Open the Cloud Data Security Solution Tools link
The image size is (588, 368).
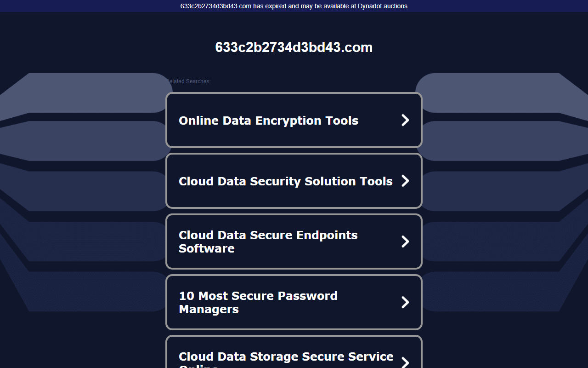(x=294, y=181)
